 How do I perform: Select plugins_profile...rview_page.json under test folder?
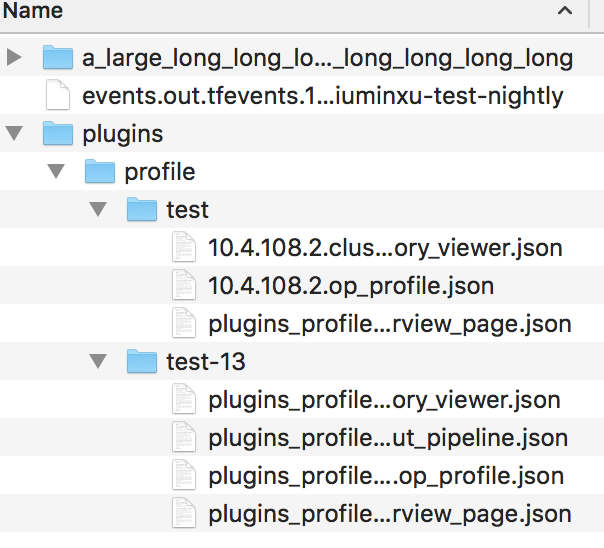[x=390, y=325]
